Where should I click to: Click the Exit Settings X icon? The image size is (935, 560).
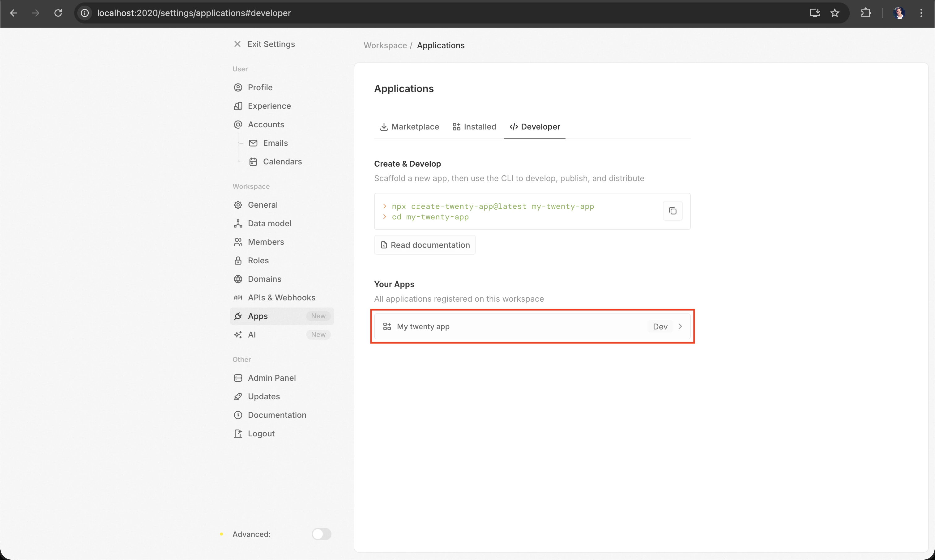[x=237, y=44]
